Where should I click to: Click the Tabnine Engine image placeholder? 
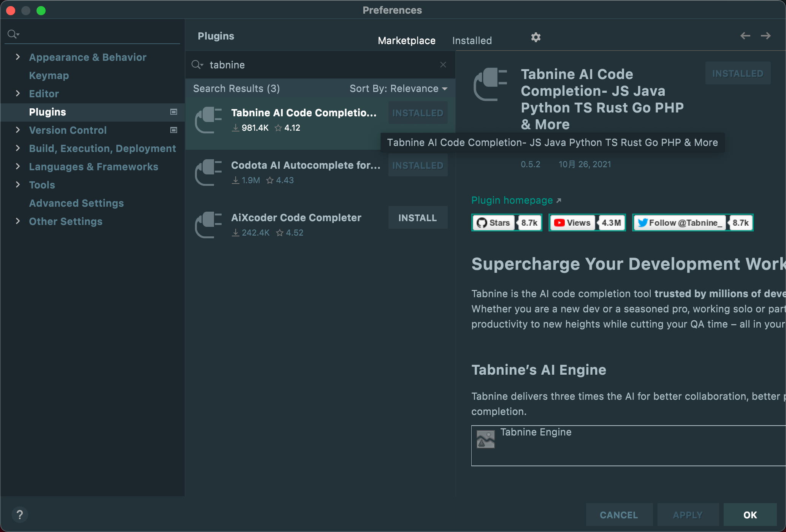[486, 439]
